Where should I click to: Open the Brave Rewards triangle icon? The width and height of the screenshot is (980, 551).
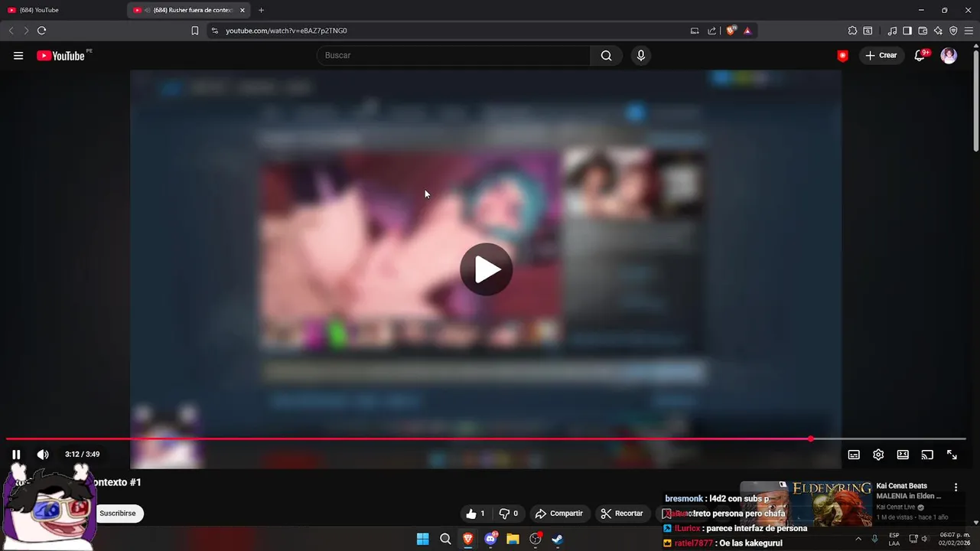click(747, 31)
